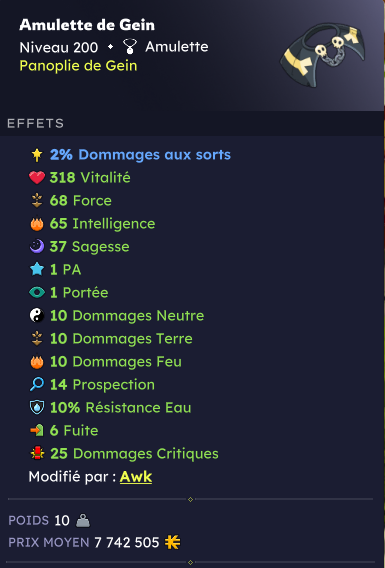Click the flame Intelligence icon
This screenshot has width=385, height=568.
(37, 224)
